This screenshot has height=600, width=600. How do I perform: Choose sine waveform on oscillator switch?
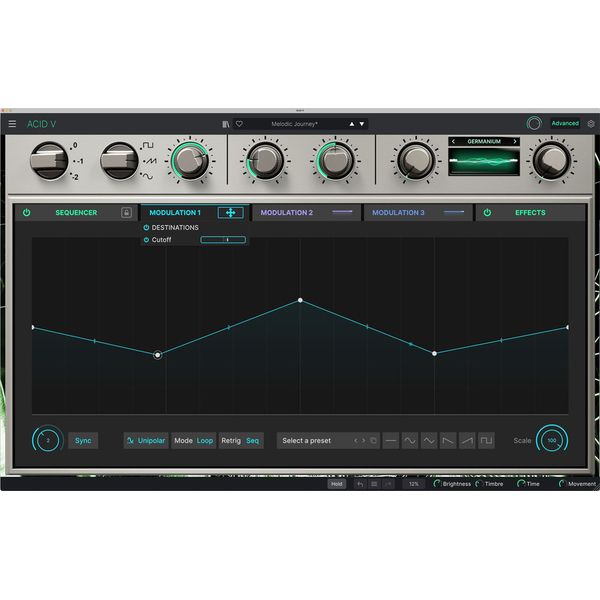coord(147,176)
